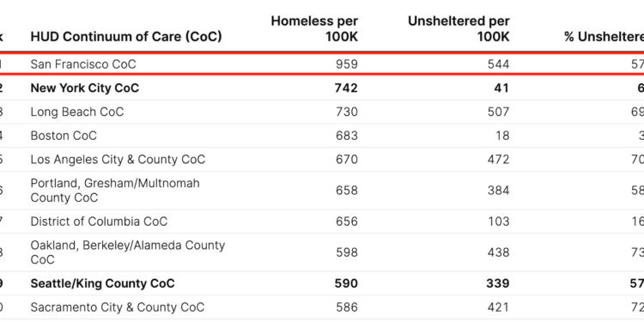The width and height of the screenshot is (644, 322).
Task: Click San Francisco homeless value 959
Action: pyautogui.click(x=347, y=64)
